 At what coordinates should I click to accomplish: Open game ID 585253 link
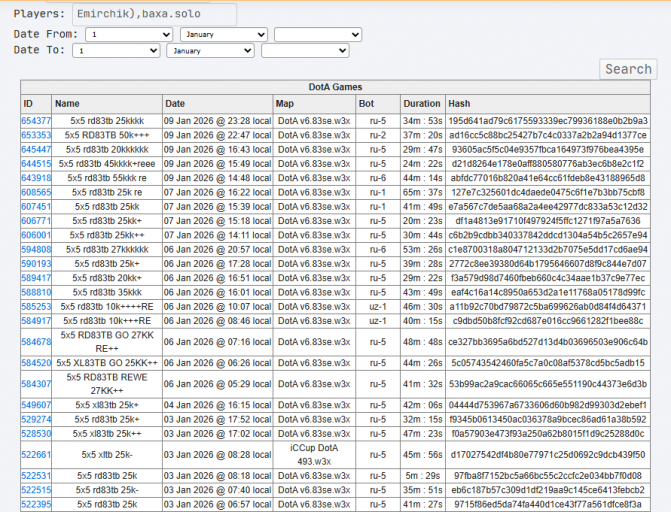(36, 307)
